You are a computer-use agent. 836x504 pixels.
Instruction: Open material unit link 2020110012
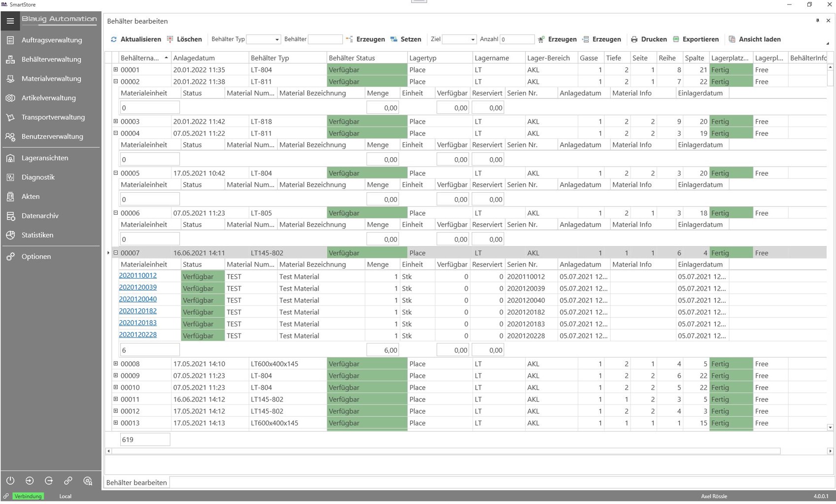(138, 276)
